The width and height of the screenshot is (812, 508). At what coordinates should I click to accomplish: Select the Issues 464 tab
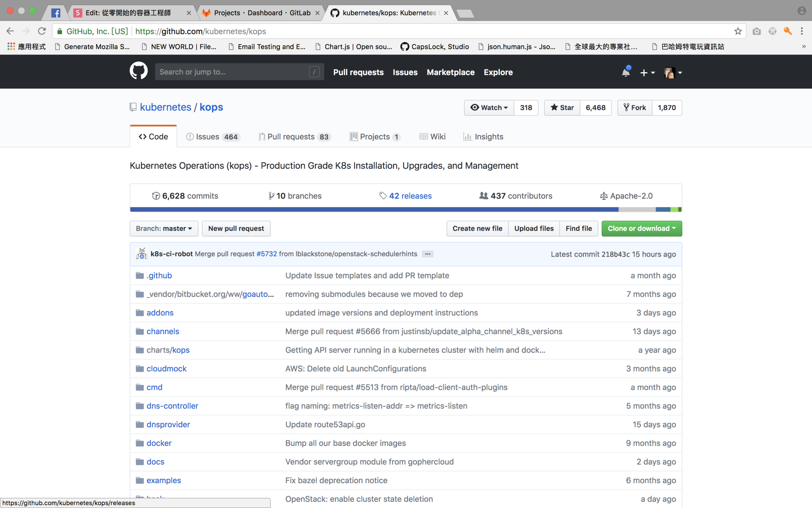tap(212, 137)
